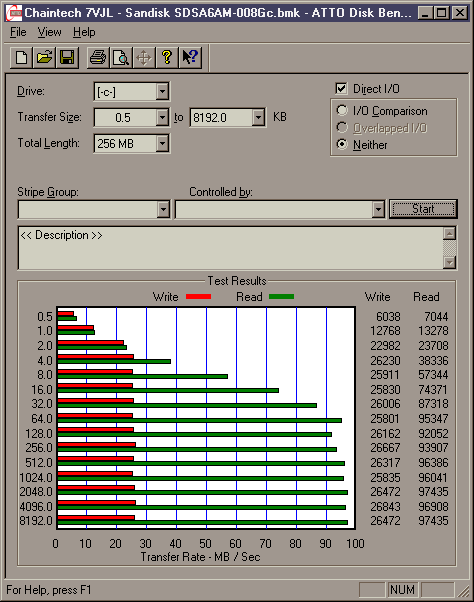Click the 4096.0 transfer size row label
474x602 pixels.
click(x=36, y=507)
